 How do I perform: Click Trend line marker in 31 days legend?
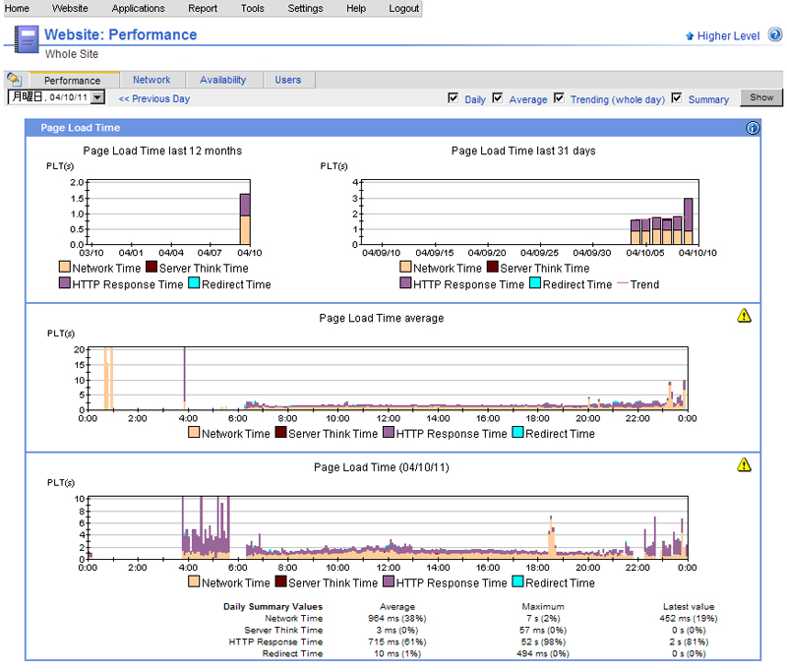[623, 283]
